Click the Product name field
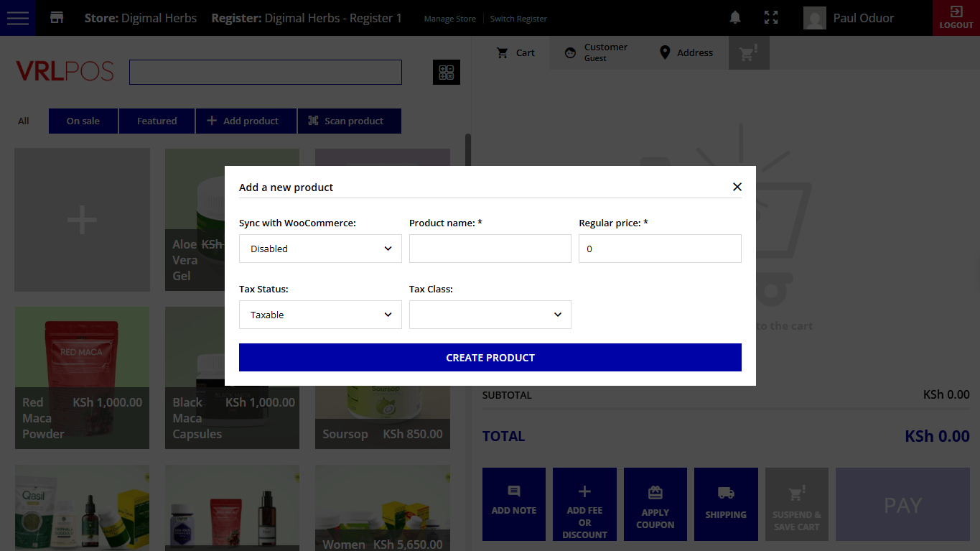The image size is (980, 551). click(x=490, y=249)
